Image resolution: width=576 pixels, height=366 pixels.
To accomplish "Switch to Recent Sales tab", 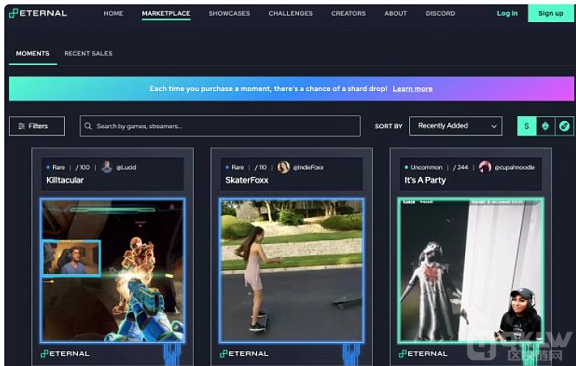I will [x=88, y=53].
